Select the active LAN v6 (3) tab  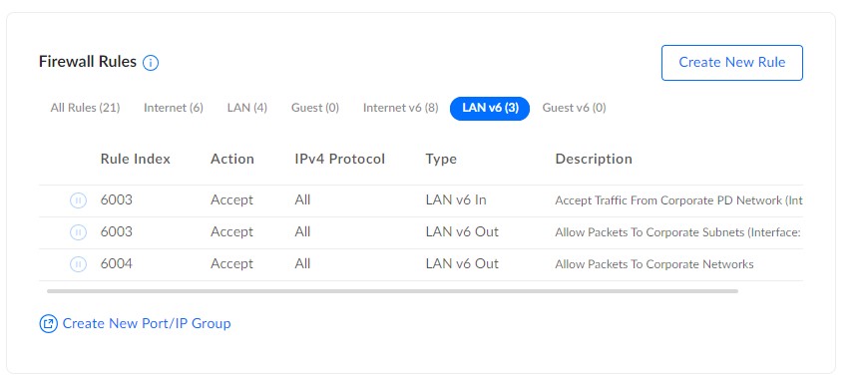[x=490, y=108]
